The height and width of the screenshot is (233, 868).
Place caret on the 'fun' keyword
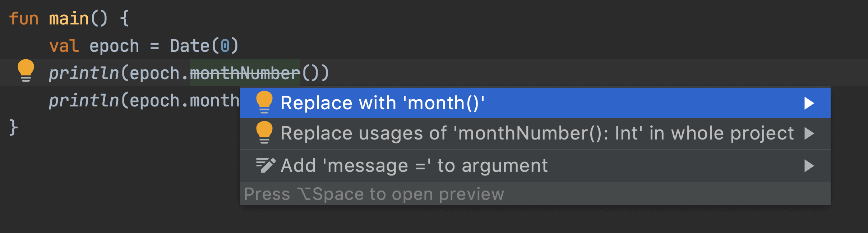(x=24, y=18)
